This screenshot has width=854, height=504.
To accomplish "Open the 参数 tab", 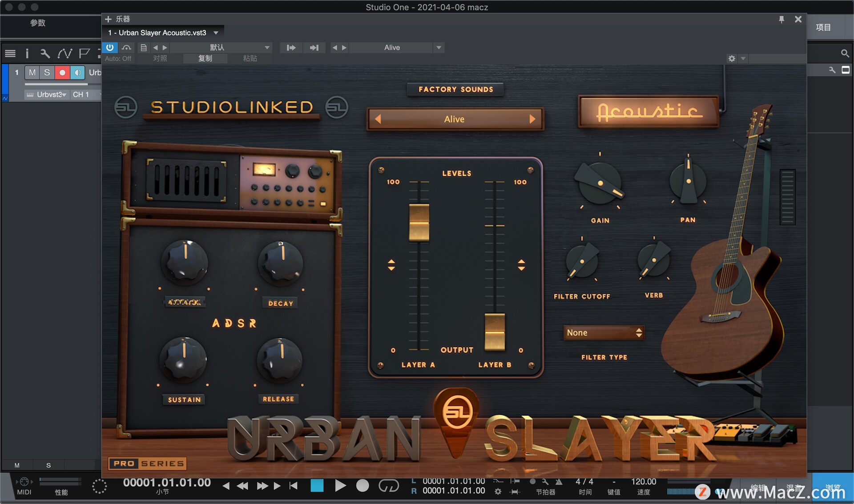I will pyautogui.click(x=38, y=23).
